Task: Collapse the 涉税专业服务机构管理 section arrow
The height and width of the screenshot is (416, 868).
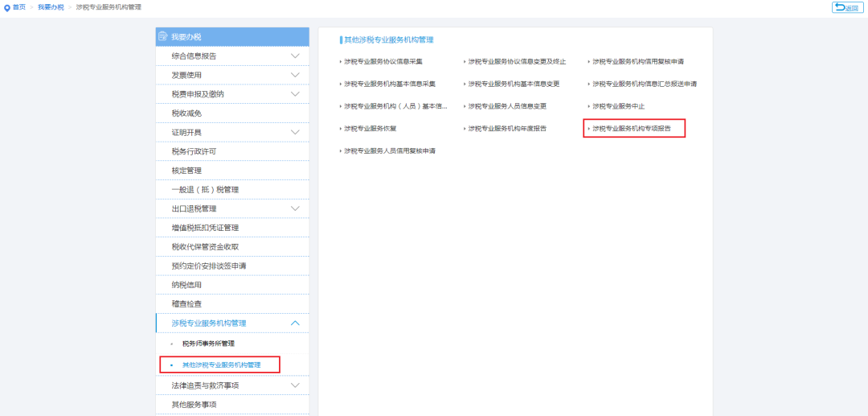Action: click(x=295, y=323)
